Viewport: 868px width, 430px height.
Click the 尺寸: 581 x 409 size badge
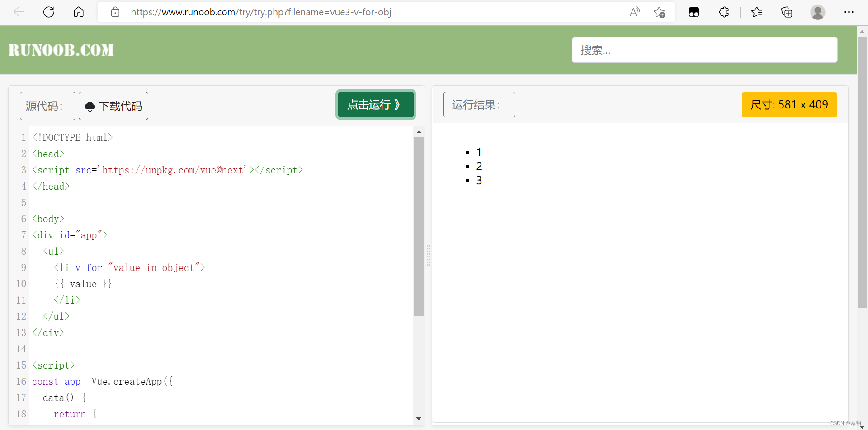(x=789, y=105)
